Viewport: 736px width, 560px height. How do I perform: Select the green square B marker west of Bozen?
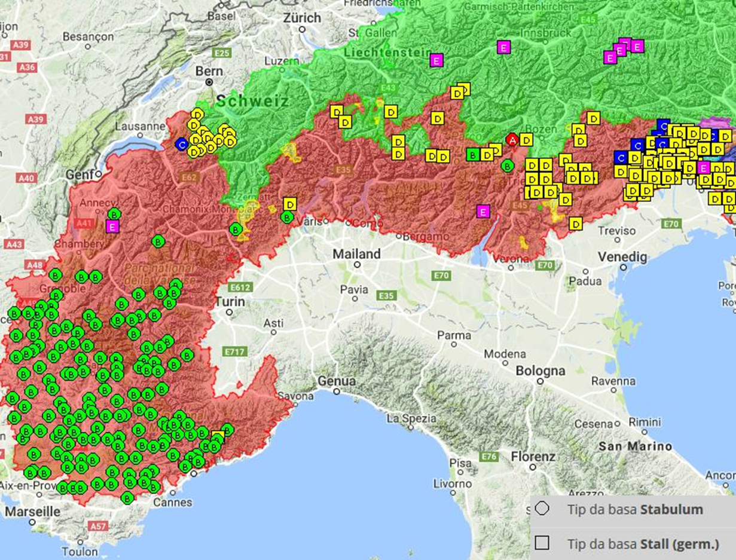(472, 155)
